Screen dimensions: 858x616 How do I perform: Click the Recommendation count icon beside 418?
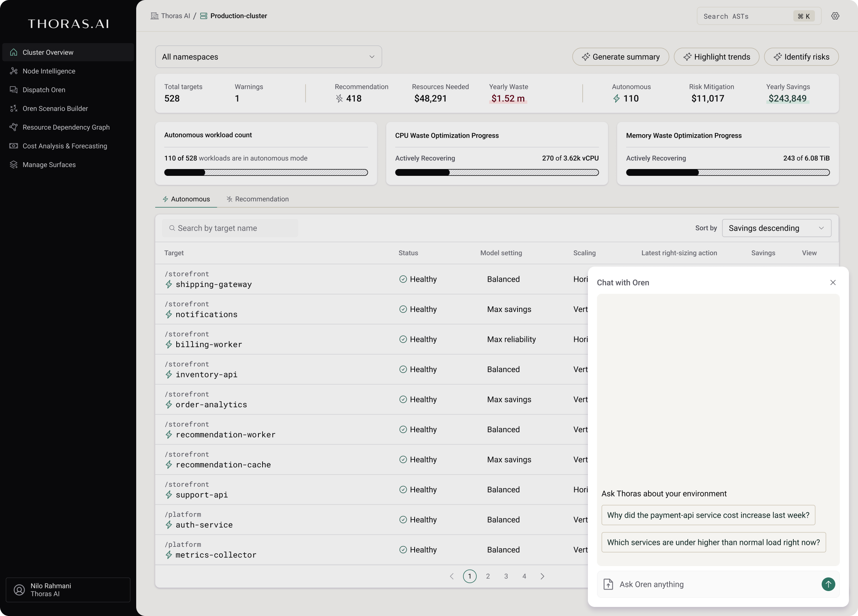click(339, 99)
